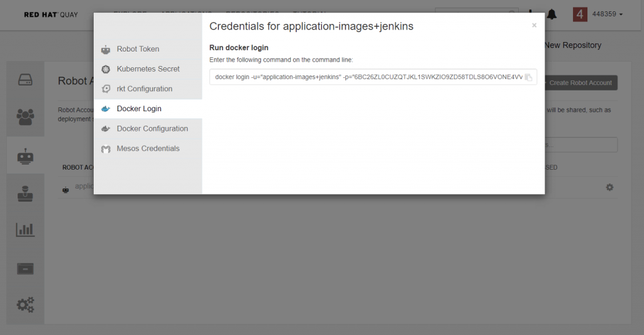
Task: Click the gray Docker Configuration whale icon
Action: pos(106,128)
